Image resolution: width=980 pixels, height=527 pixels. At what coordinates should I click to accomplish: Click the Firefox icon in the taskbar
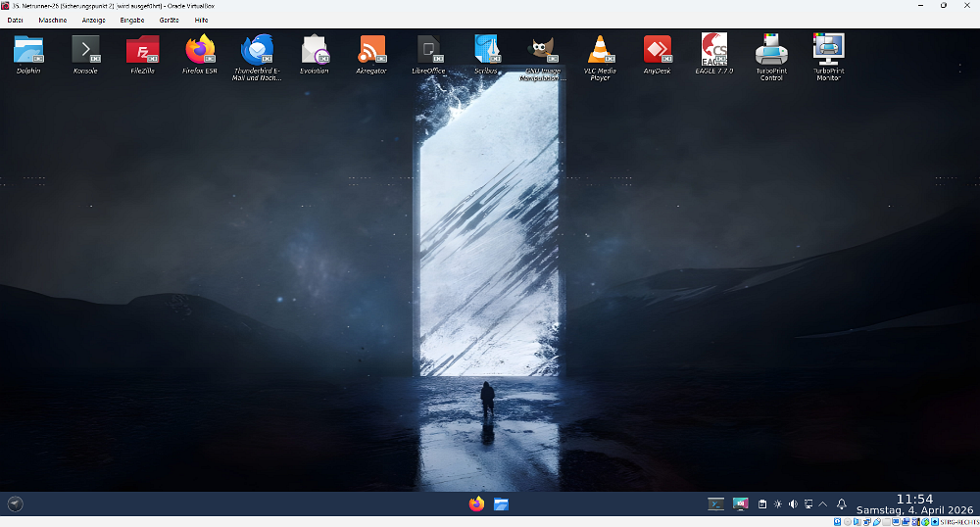tap(477, 504)
